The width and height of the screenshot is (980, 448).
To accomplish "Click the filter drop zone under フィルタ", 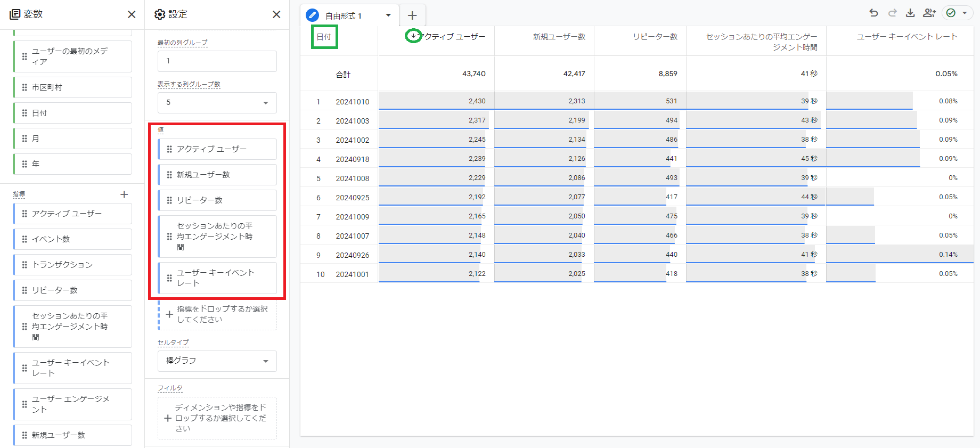I will coord(217,418).
